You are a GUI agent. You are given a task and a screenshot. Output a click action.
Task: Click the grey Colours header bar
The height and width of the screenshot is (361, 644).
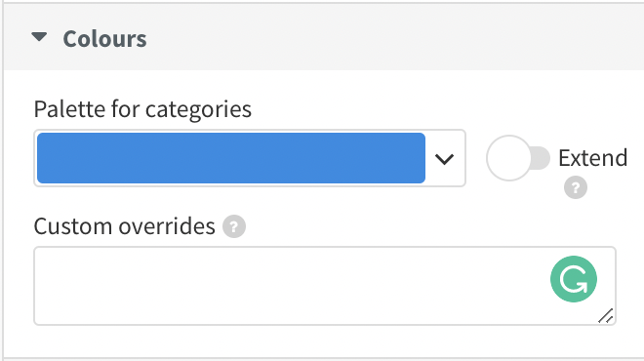click(324, 37)
